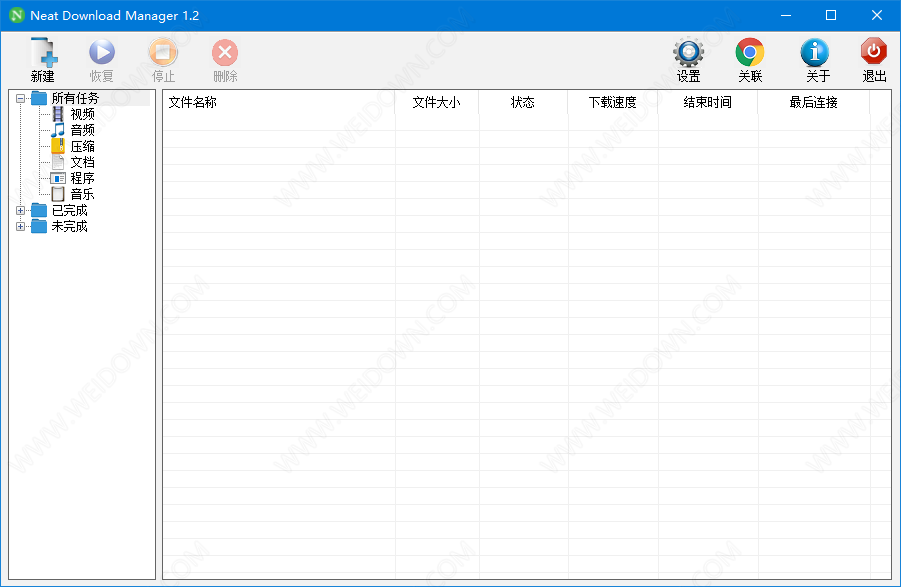The width and height of the screenshot is (901, 587).
Task: Sort by 文件大小 column header
Action: coord(436,102)
